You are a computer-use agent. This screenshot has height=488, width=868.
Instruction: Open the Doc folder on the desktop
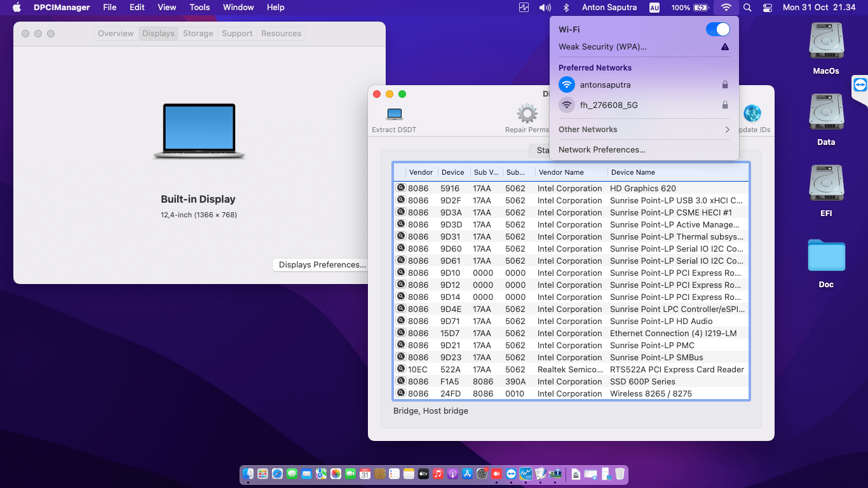tap(826, 255)
